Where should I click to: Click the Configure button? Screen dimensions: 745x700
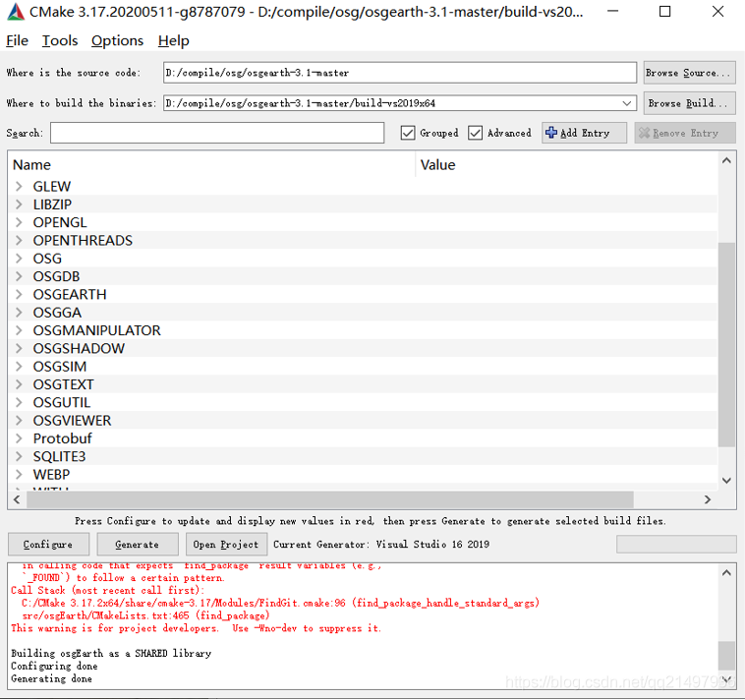pyautogui.click(x=48, y=544)
